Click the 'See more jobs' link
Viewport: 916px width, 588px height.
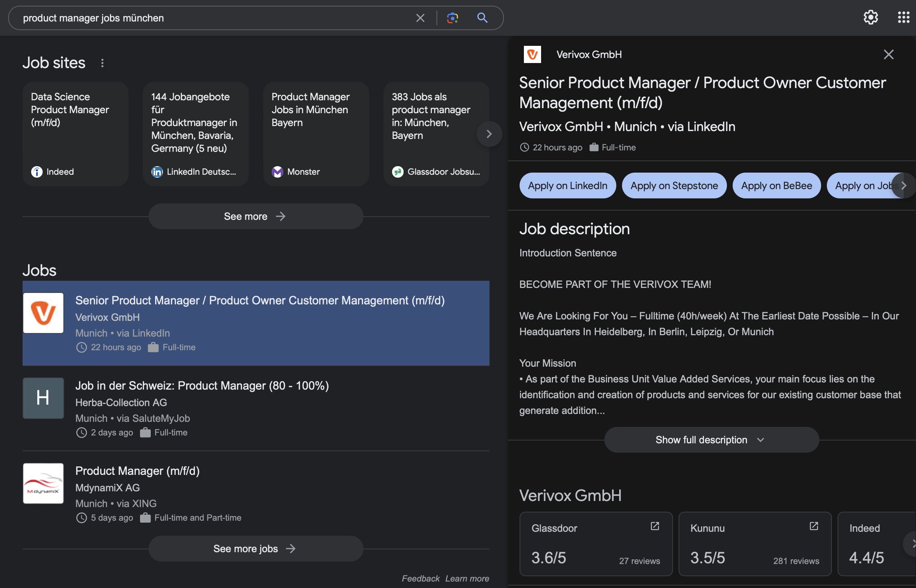[256, 547]
